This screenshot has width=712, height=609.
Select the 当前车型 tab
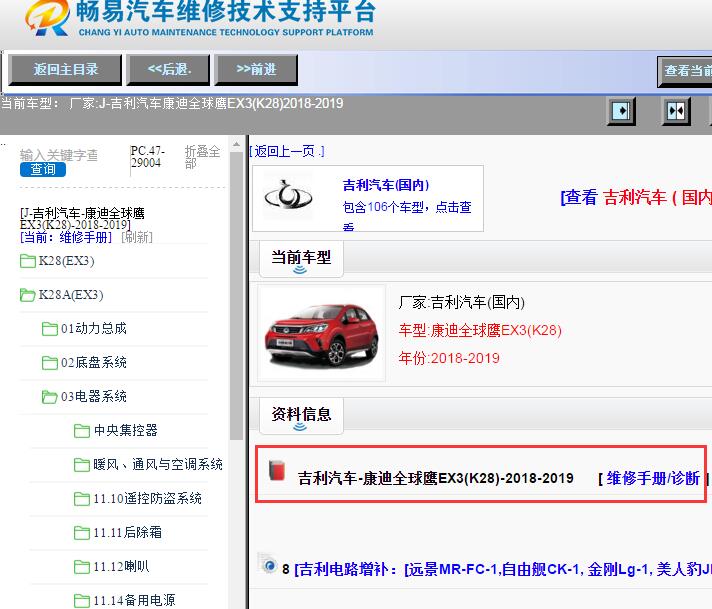click(301, 258)
